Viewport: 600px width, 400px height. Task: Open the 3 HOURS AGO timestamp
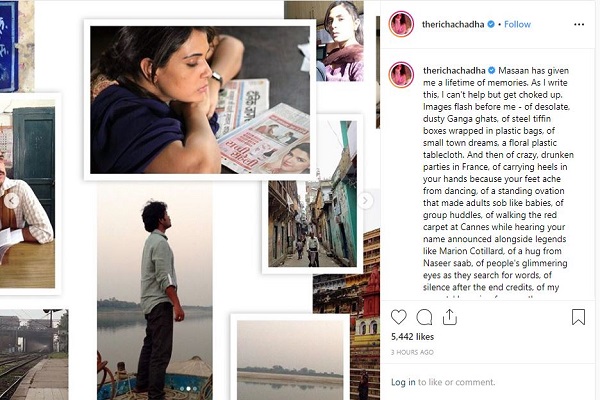[412, 352]
